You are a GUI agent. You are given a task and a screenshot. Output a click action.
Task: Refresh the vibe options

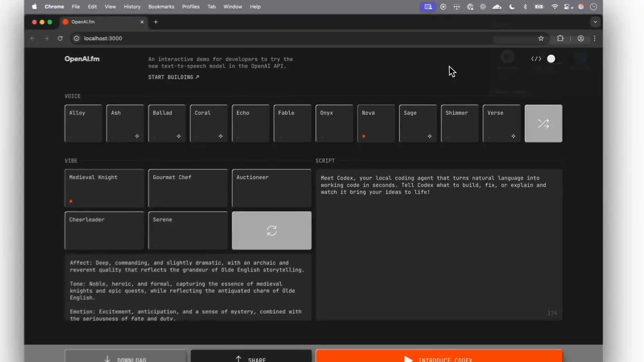click(272, 230)
